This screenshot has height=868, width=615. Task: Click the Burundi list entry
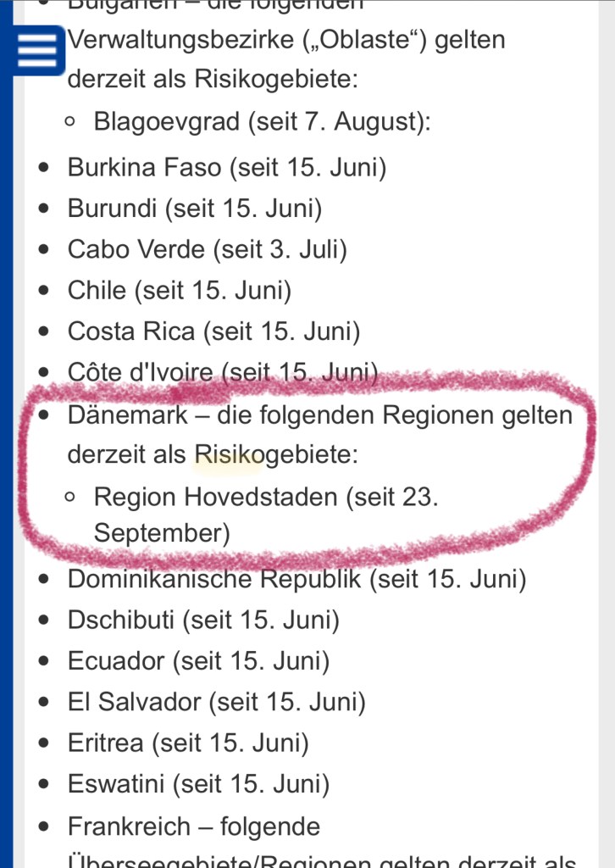point(195,209)
